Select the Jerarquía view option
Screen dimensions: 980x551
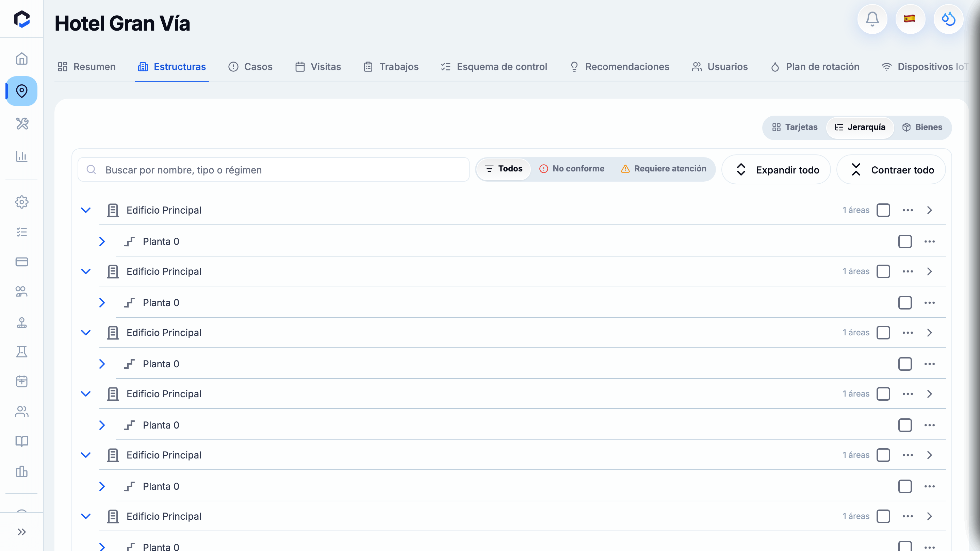(860, 128)
